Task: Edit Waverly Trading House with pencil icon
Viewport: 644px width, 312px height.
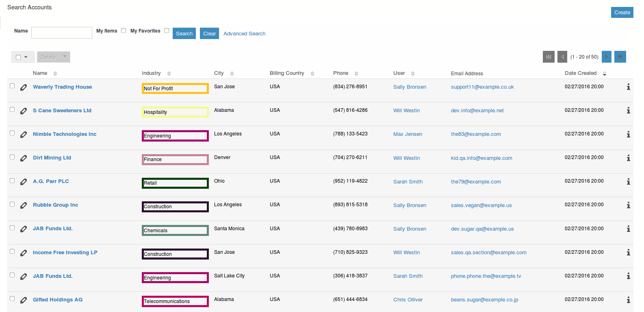Action: pos(24,87)
